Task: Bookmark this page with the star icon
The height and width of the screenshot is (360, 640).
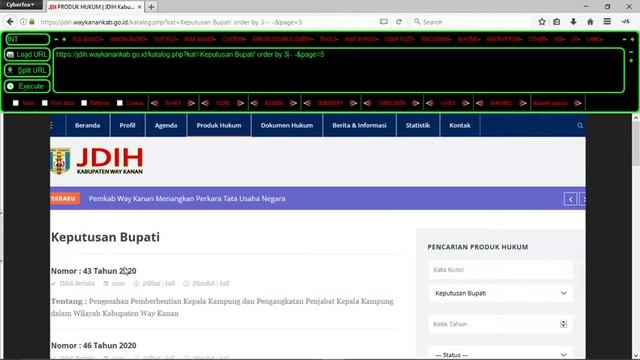Action: (x=542, y=22)
